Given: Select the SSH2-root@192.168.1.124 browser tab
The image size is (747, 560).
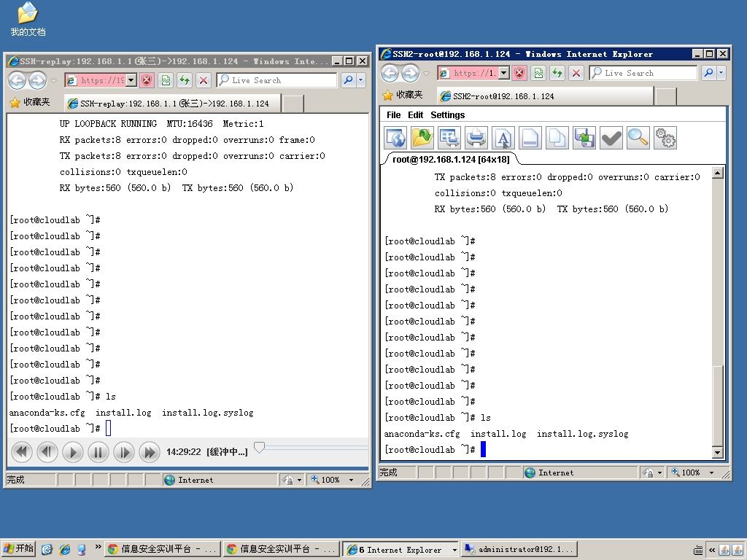Looking at the screenshot, I should click(x=545, y=96).
